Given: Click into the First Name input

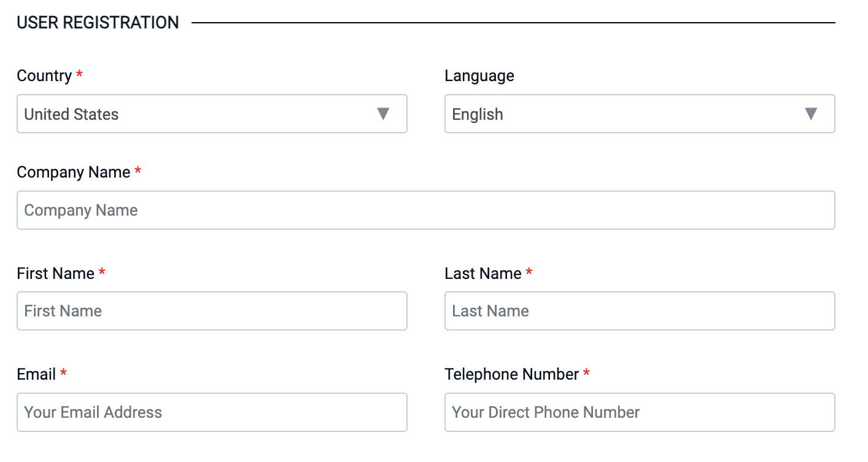Looking at the screenshot, I should coord(212,311).
